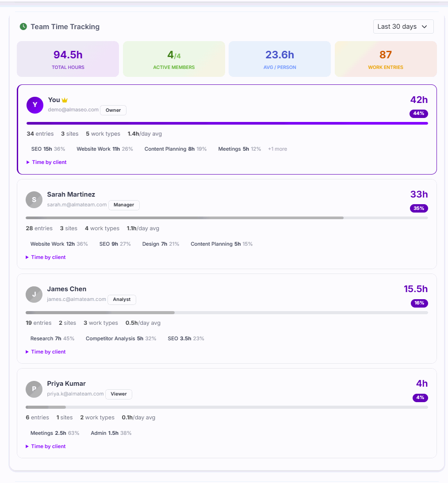Image resolution: width=448 pixels, height=483 pixels.
Task: Click Content Planning 5h 15%
Action: click(x=222, y=244)
